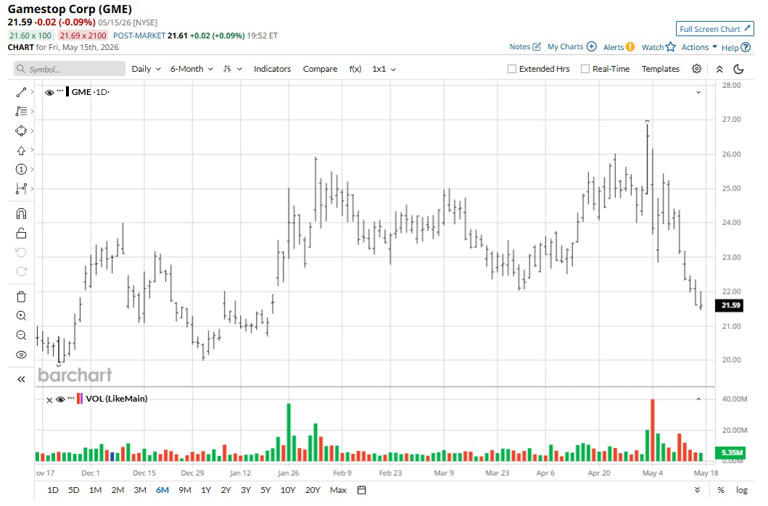Click the Symbol search field
The image size is (768, 506).
pyautogui.click(x=69, y=69)
